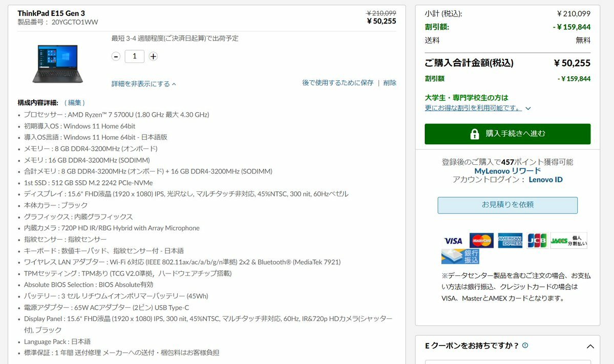Request a quote with お見積りを依頼
The height and width of the screenshot is (364, 614).
507,205
